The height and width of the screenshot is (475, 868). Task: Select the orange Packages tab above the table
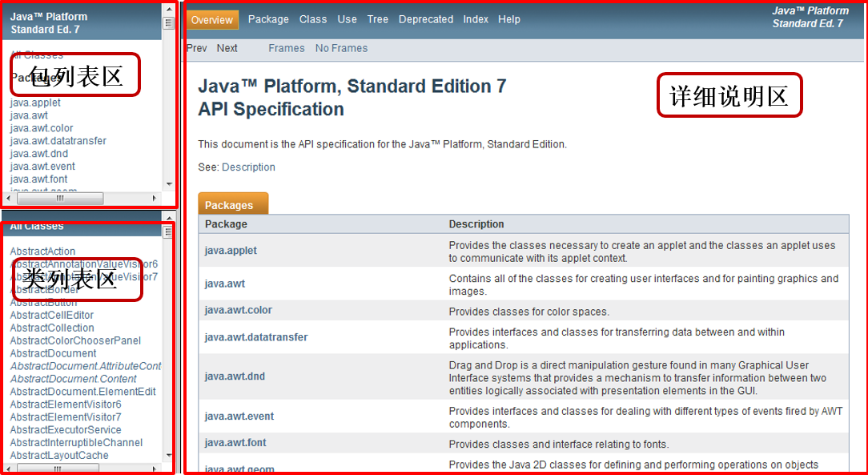(x=233, y=203)
